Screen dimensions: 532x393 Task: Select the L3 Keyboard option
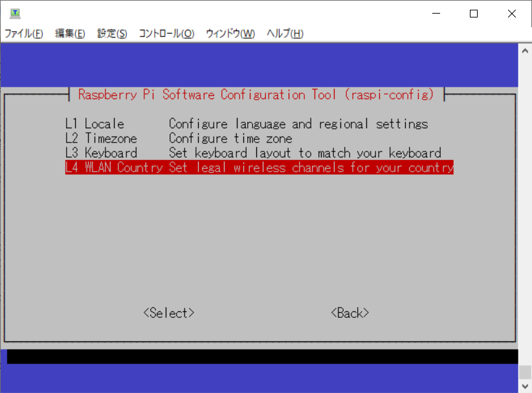coord(253,153)
